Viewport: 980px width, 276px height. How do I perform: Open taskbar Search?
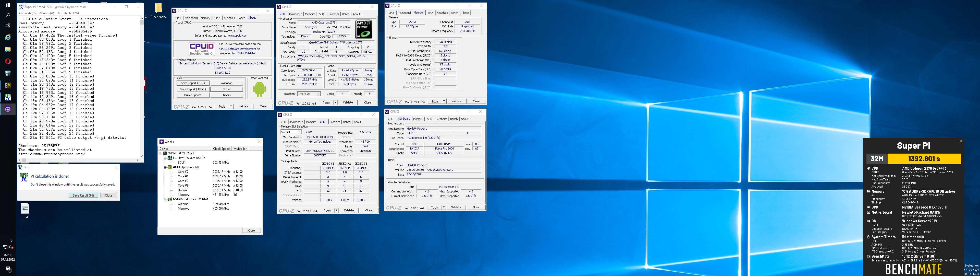(8, 16)
